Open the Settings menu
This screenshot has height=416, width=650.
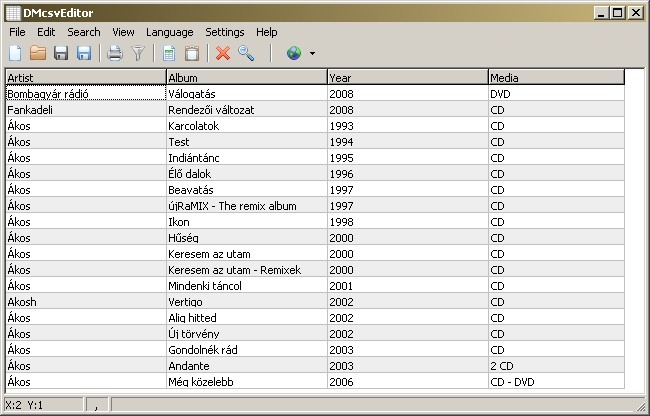pyautogui.click(x=224, y=32)
